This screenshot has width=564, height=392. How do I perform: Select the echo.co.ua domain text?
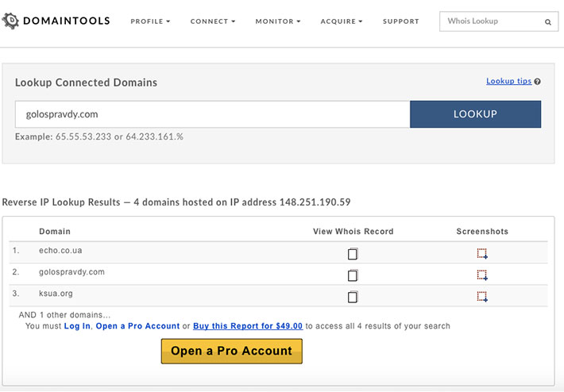coord(60,251)
